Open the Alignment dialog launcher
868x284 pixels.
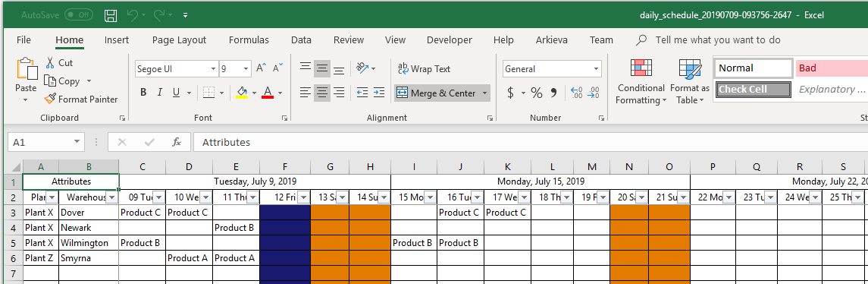490,118
